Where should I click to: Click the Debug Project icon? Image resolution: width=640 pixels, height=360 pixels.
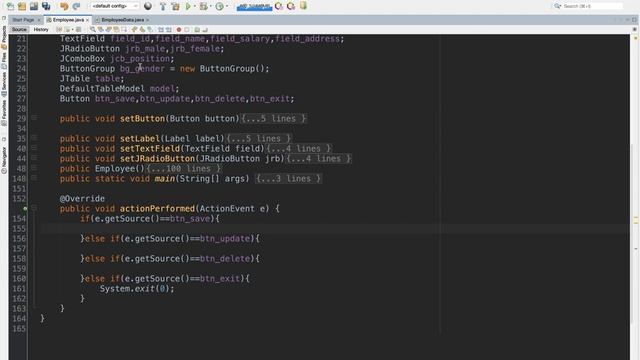(203, 6)
